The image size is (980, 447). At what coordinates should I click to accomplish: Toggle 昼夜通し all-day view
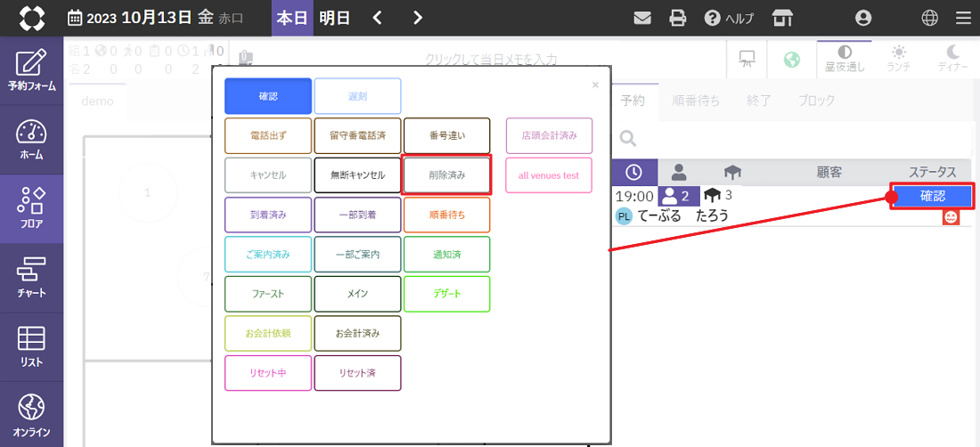845,59
